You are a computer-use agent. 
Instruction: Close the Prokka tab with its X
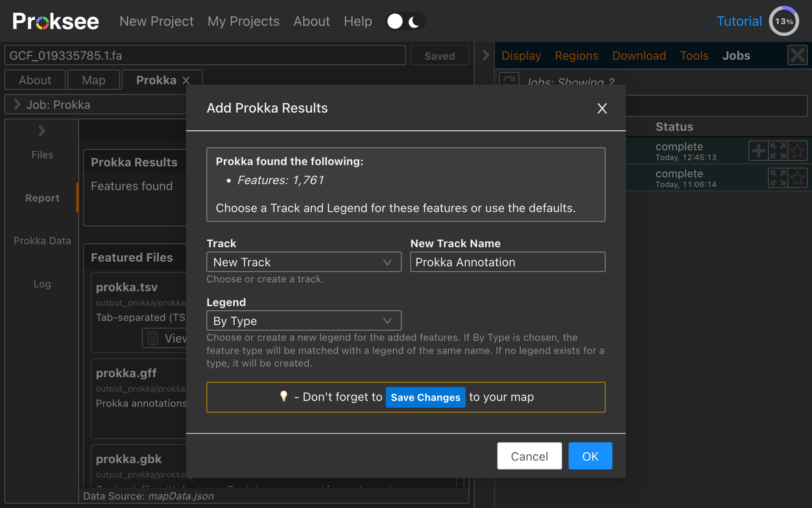[x=186, y=80]
